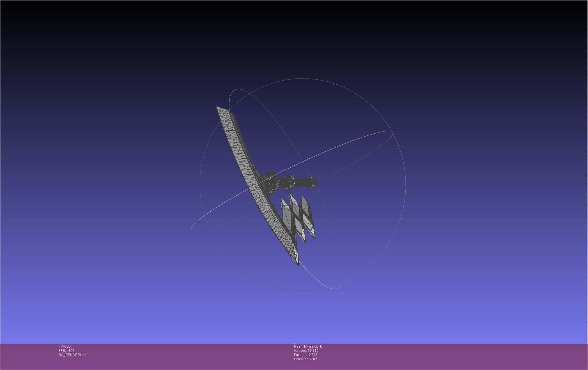
Task: Click the Selection: v: 0 f: 0 text
Action: click(307, 359)
